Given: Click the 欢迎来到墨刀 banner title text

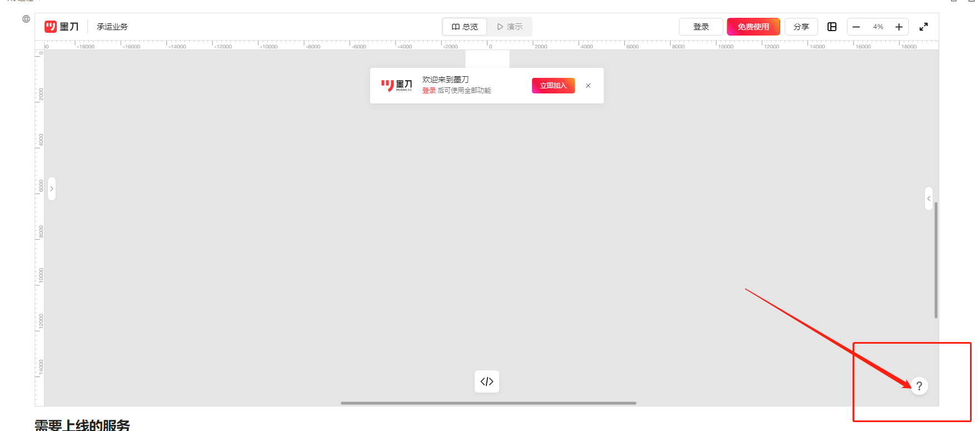Looking at the screenshot, I should point(445,80).
